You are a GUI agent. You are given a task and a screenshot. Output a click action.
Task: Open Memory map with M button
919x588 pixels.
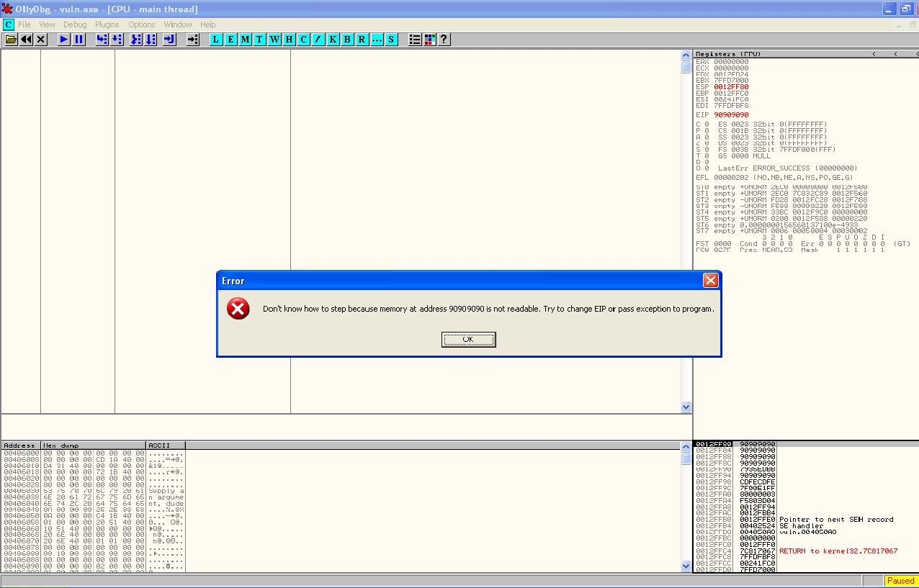[x=245, y=40]
